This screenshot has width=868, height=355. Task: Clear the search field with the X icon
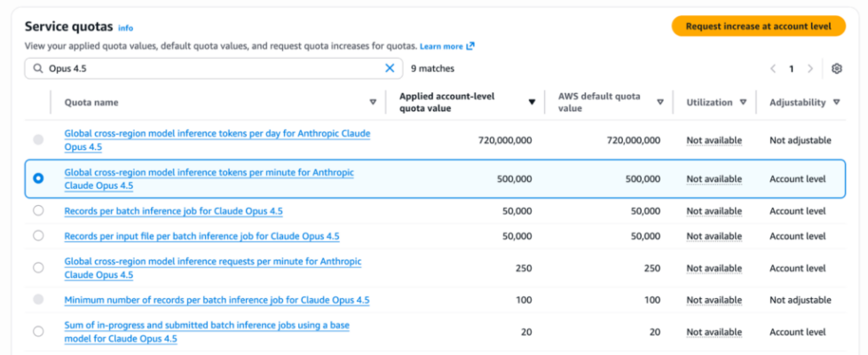coord(390,68)
